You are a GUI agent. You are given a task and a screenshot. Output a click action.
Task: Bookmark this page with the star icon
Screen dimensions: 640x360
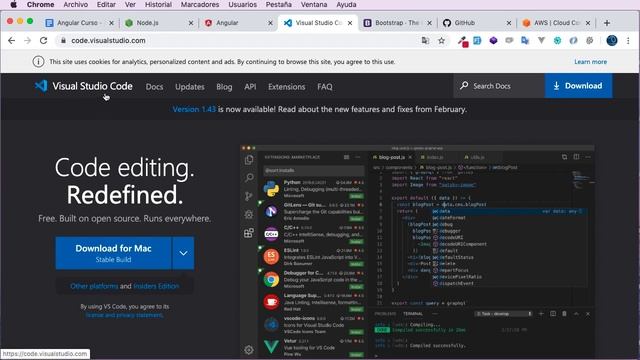coord(441,40)
